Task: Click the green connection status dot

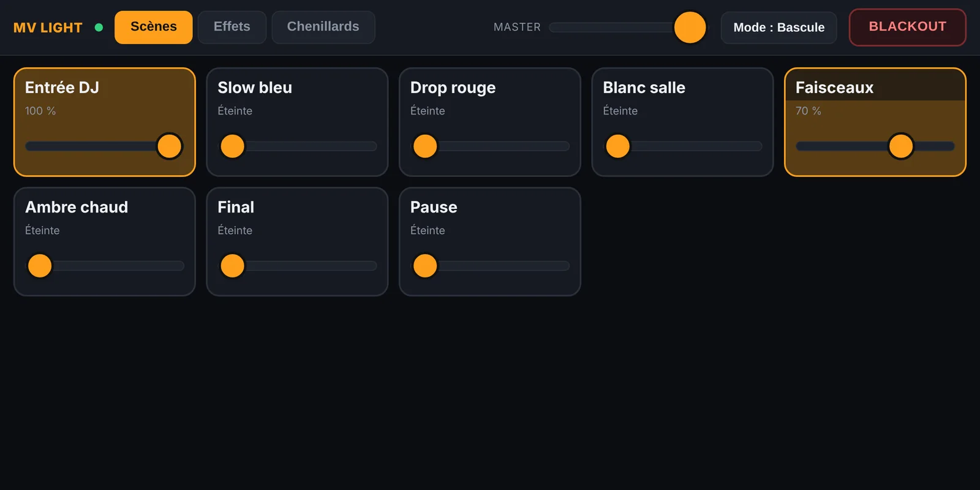Action: tap(99, 28)
